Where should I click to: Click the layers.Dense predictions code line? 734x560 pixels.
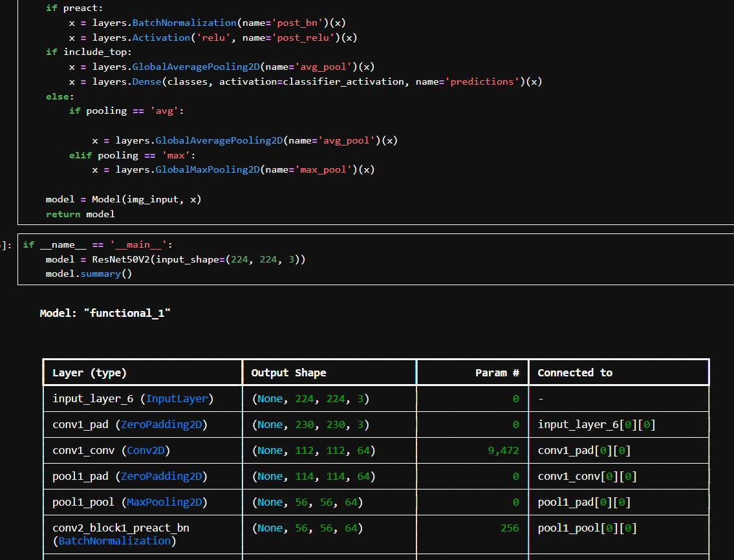pos(305,81)
